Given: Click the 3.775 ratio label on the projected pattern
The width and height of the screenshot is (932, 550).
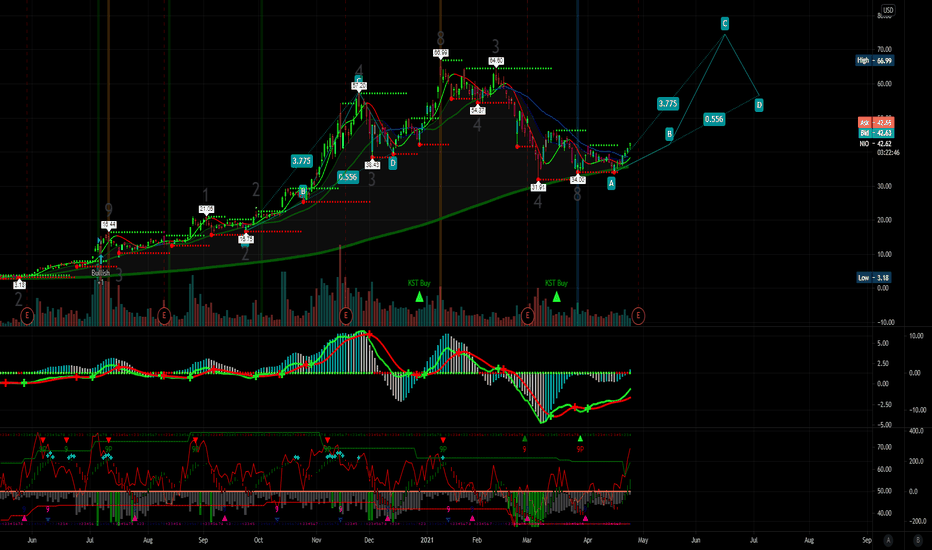Looking at the screenshot, I should 667,103.
